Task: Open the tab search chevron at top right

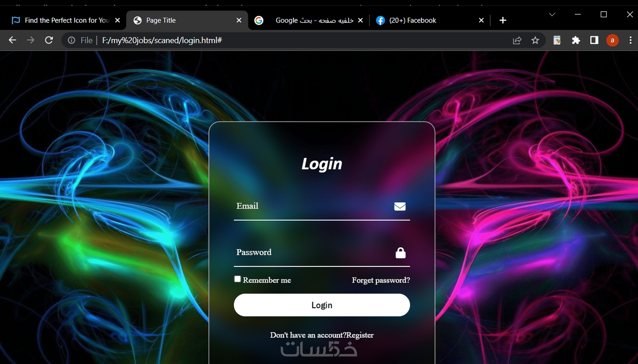Action: click(552, 15)
